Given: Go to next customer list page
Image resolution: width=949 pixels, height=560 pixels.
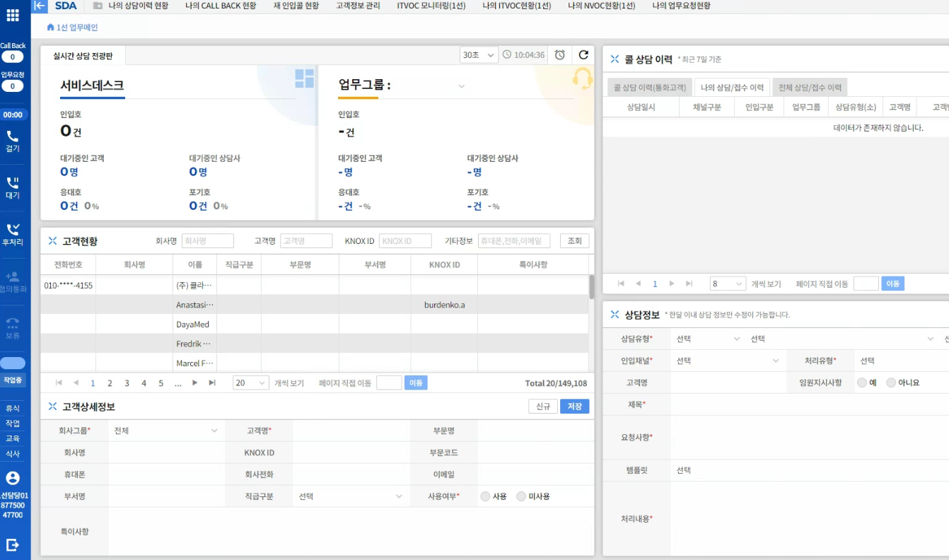Looking at the screenshot, I should click(195, 383).
